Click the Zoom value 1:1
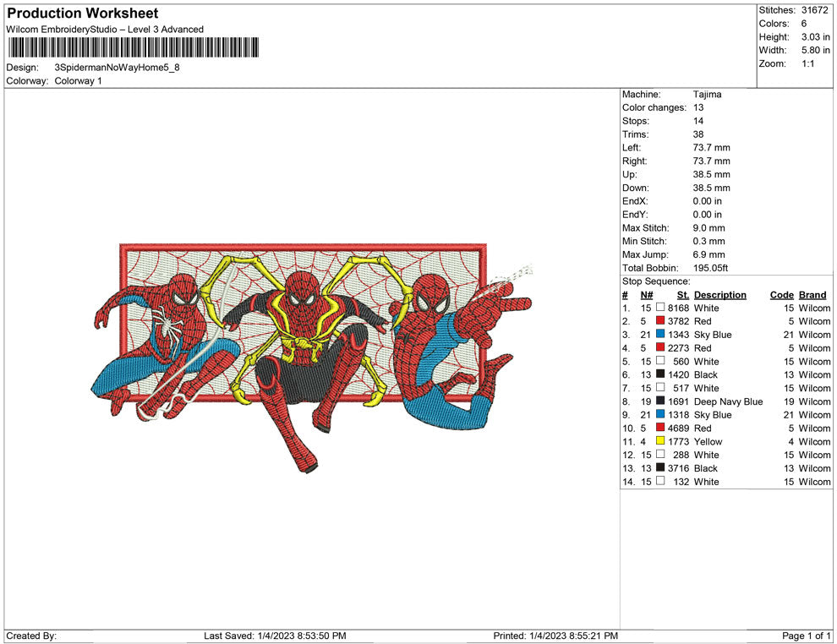 point(807,63)
